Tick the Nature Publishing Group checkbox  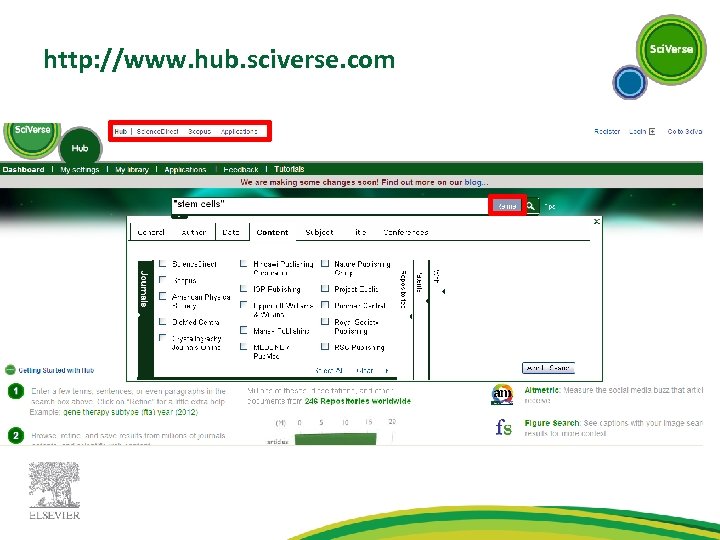(x=325, y=264)
